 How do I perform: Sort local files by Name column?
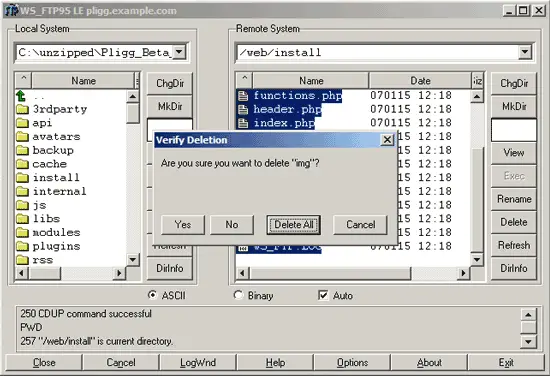(83, 81)
